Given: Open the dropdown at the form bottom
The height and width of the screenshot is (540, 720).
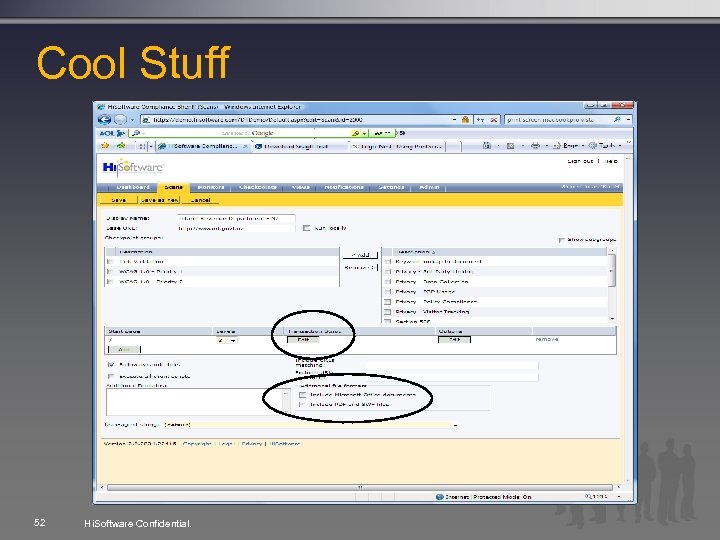Looking at the screenshot, I should pos(311,425).
